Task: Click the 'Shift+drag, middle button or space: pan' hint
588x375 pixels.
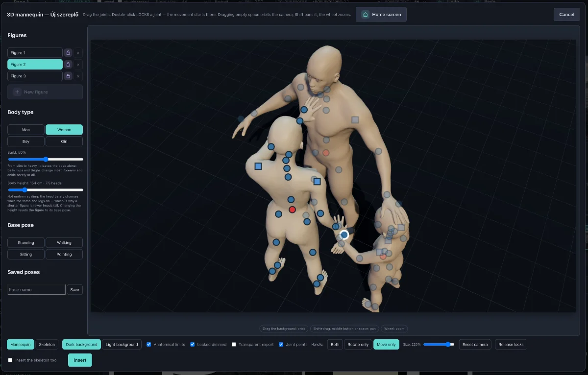Action: [344, 329]
